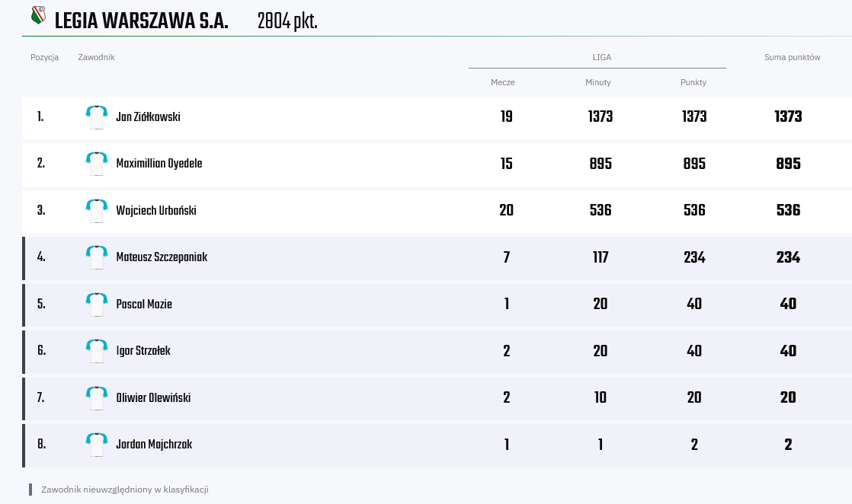
Task: Open Jan Ziółkowski player name link
Action: coord(149,116)
